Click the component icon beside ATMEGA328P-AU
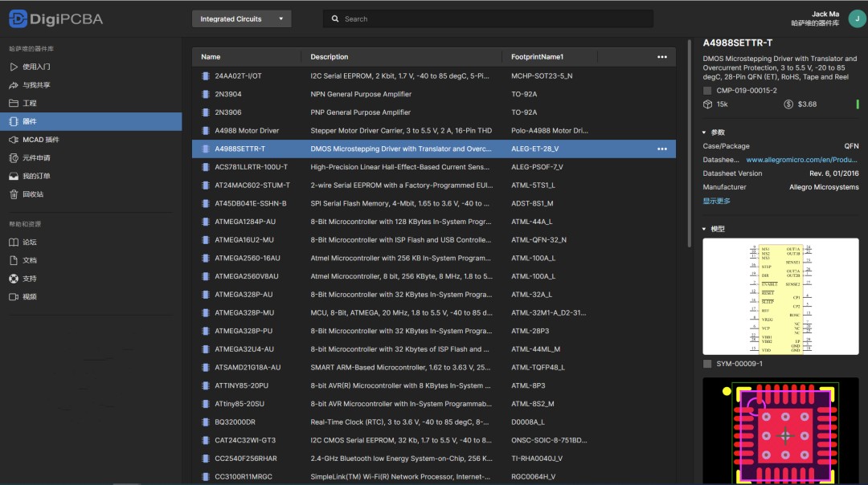 206,295
